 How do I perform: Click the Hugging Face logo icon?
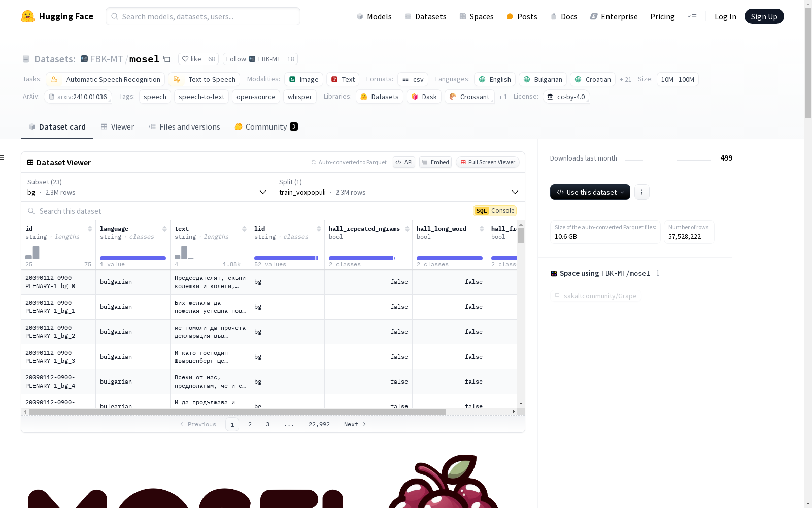click(28, 16)
